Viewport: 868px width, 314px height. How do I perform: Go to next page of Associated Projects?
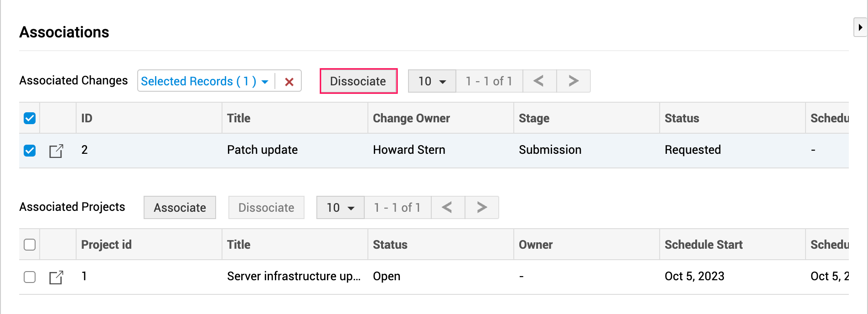point(481,208)
